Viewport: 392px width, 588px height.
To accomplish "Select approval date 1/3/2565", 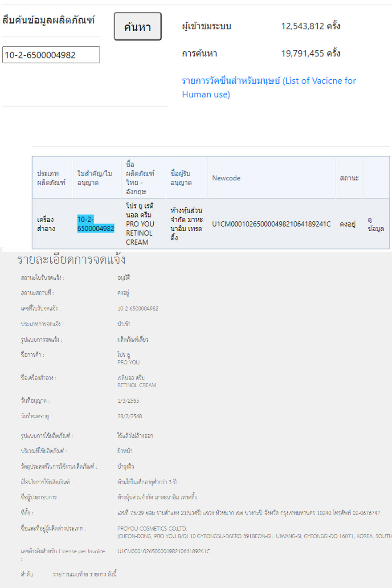I will click(x=128, y=401).
